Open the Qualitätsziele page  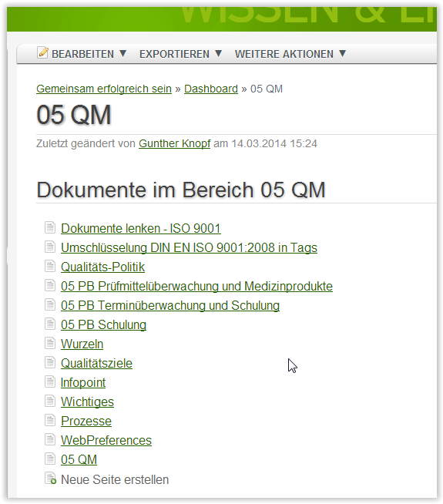click(x=97, y=364)
